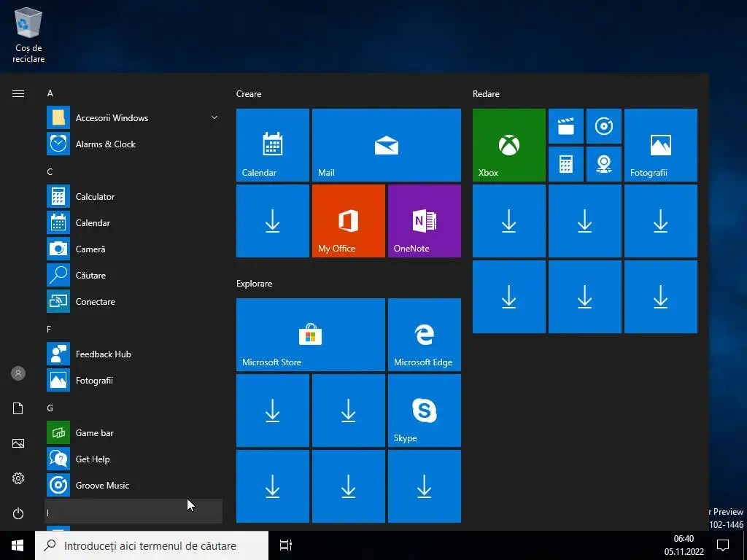Screen dimensions: 747x560
Task: Open Alarms & Clock from app list
Action: (x=133, y=144)
